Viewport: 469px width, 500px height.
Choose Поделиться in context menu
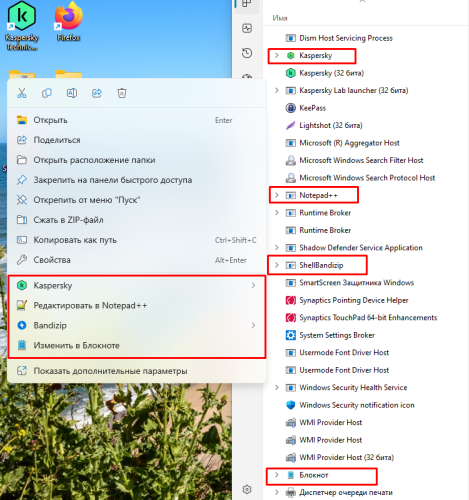point(137,140)
